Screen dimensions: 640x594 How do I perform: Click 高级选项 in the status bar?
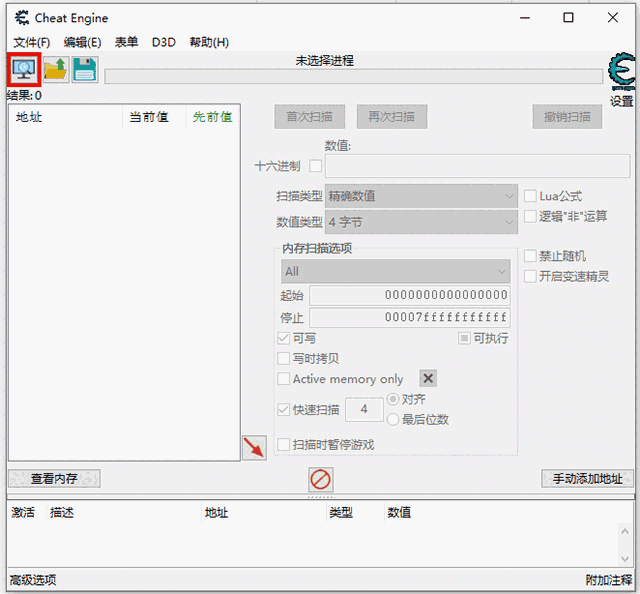pyautogui.click(x=33, y=580)
